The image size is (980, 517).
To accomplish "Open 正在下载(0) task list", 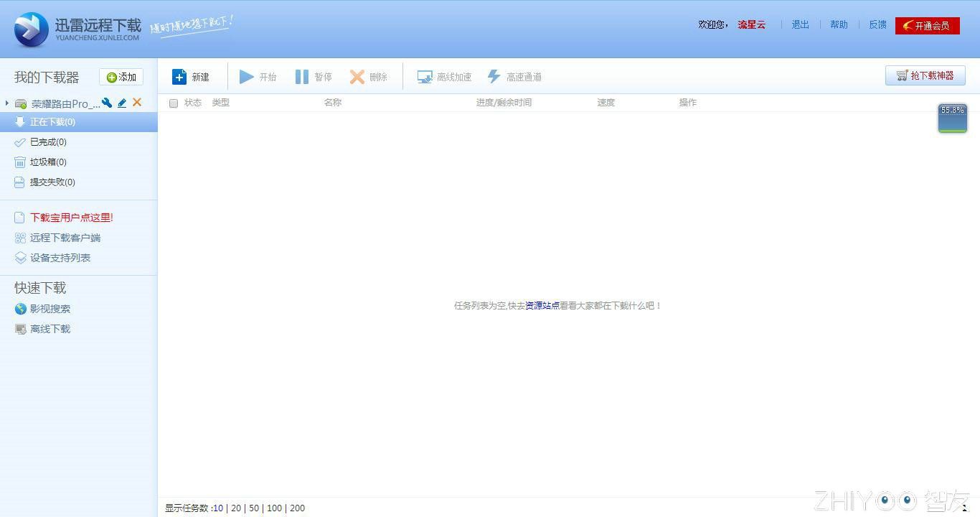I will point(79,122).
